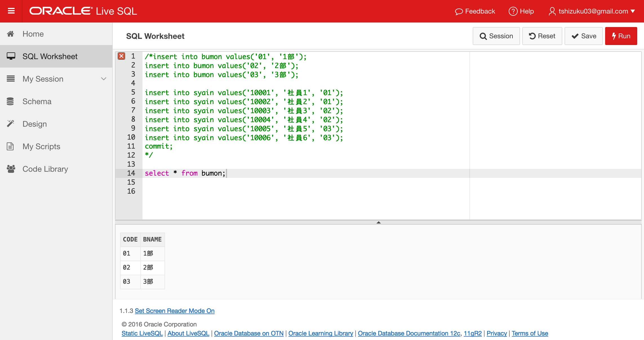Reset the SQL Worksheet
This screenshot has height=340, width=644.
point(542,36)
